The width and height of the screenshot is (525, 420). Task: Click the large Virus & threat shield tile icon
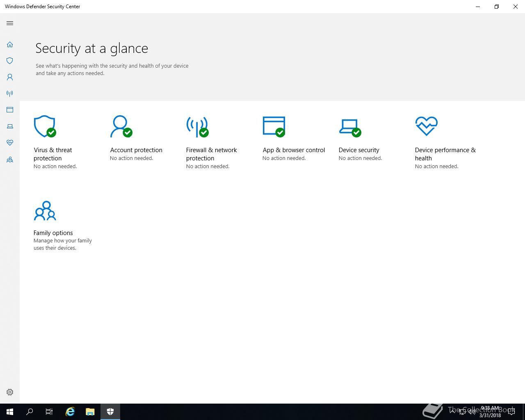pyautogui.click(x=45, y=126)
